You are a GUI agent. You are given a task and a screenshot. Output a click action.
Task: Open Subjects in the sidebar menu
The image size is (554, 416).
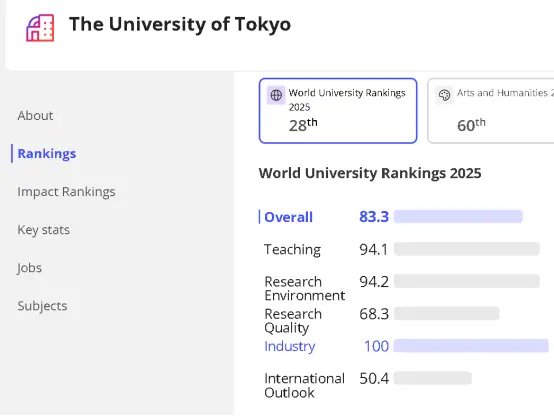click(42, 306)
